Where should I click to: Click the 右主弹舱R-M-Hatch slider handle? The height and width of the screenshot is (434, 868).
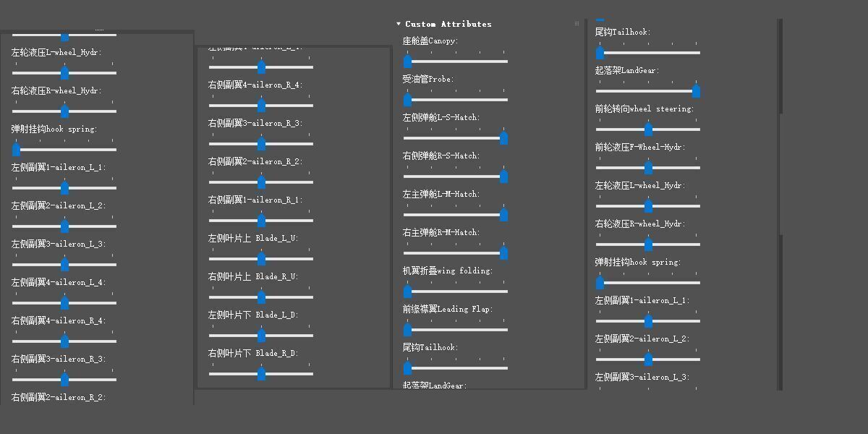503,253
